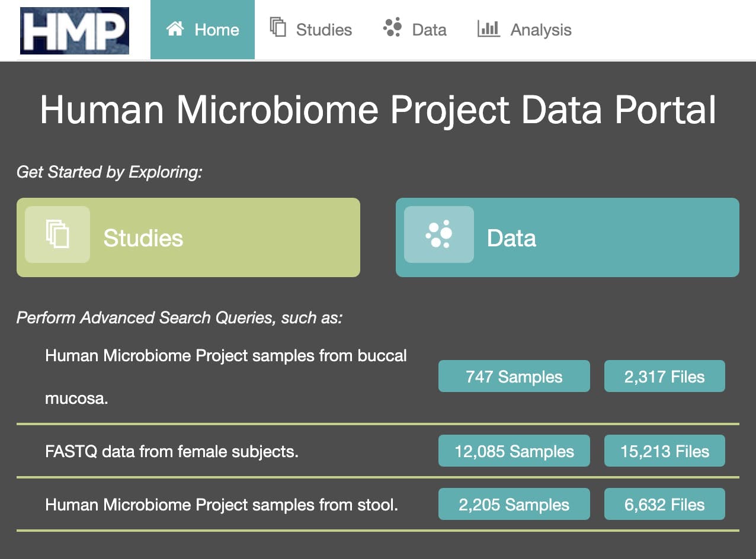Open the Home tab
The image size is (756, 559).
pos(203,30)
